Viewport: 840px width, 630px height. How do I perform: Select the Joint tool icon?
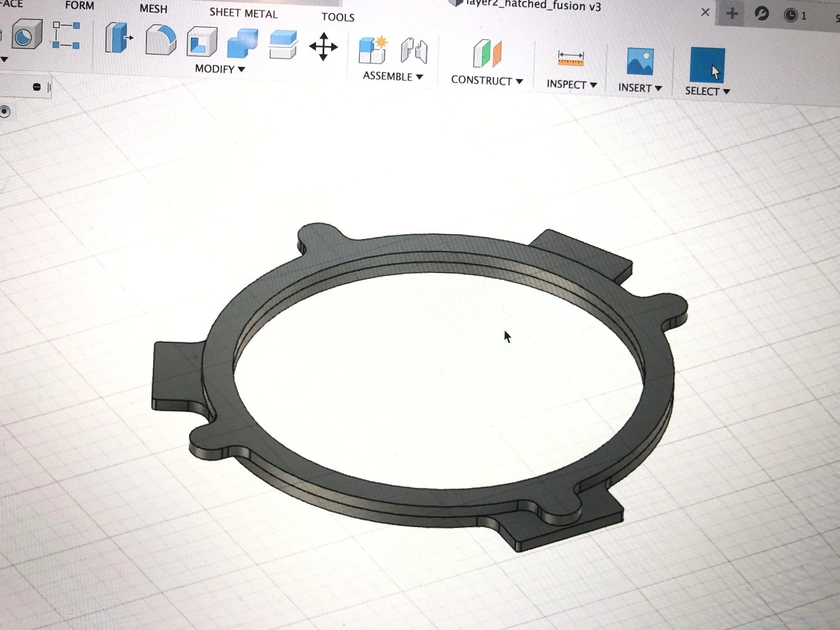[x=414, y=52]
